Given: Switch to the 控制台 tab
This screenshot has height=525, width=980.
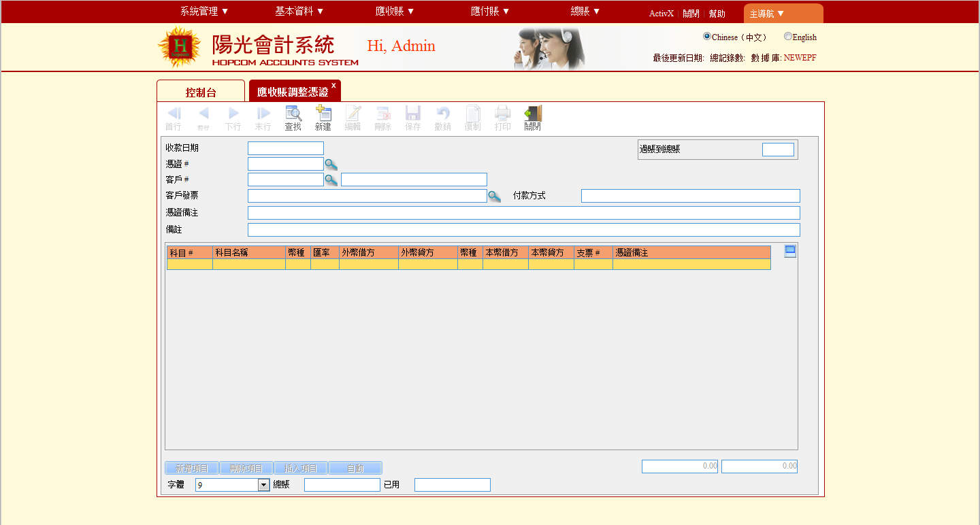Looking at the screenshot, I should pyautogui.click(x=201, y=92).
